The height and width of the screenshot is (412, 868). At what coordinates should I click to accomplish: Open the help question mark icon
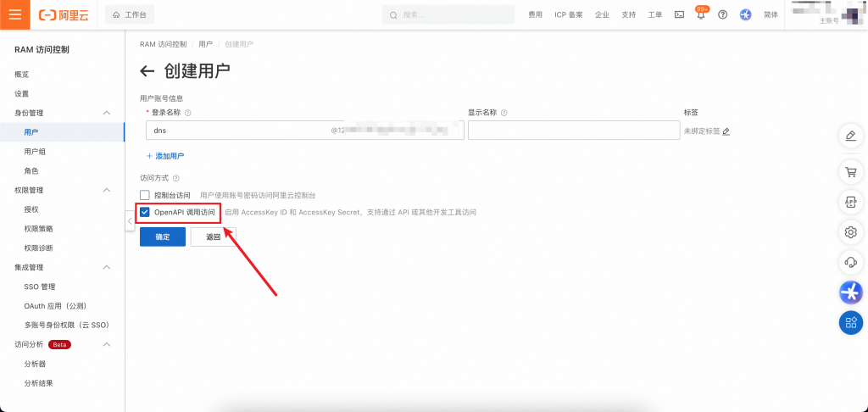[722, 15]
